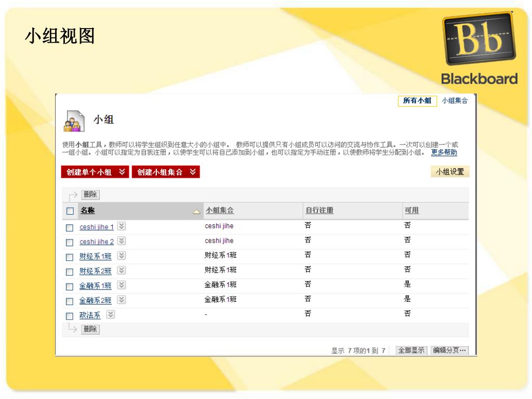Click the Groups page people icon
Image resolution: width=532 pixels, height=399 pixels.
tap(74, 121)
